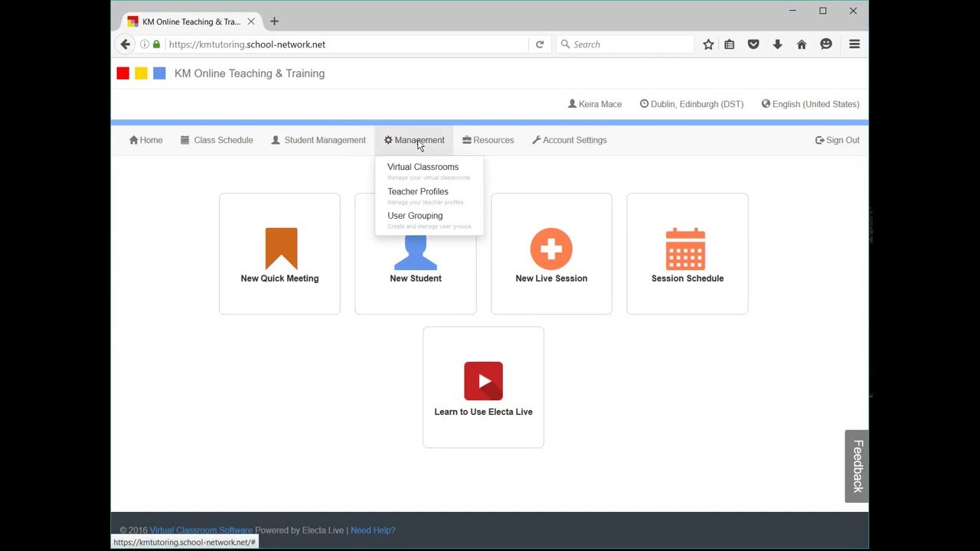Open a new browser tab with plus
The image size is (980, 551).
point(274,21)
